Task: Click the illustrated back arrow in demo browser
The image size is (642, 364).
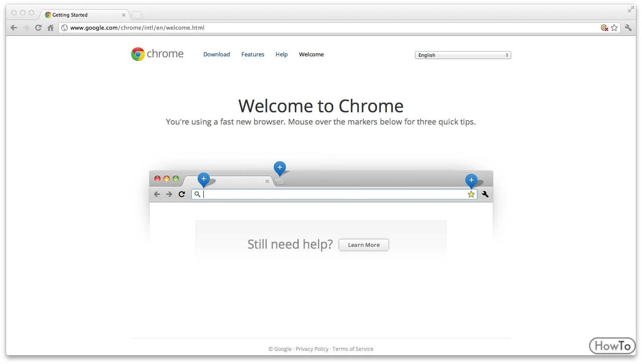Action: [x=157, y=194]
